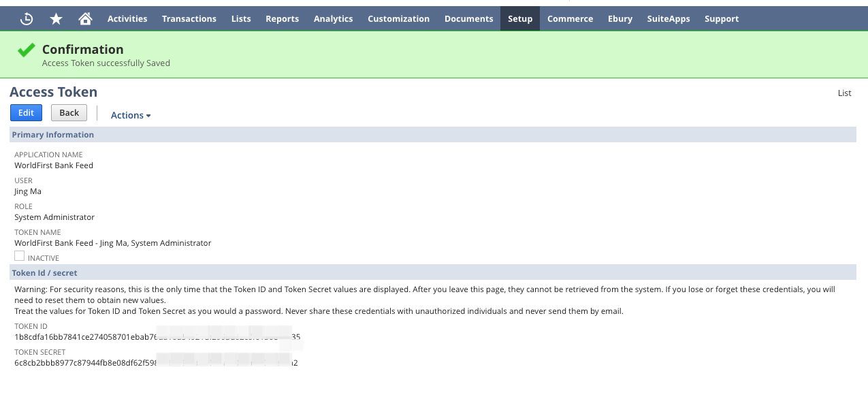Image resolution: width=868 pixels, height=414 pixels.
Task: Click the Shortcuts star icon
Action: click(x=57, y=19)
